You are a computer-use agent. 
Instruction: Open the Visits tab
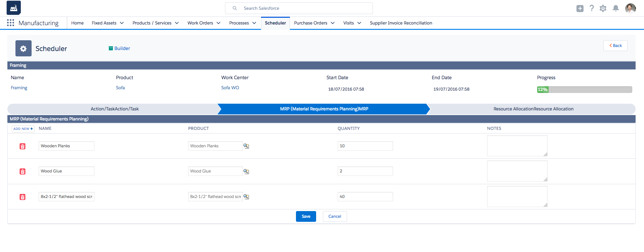click(348, 23)
